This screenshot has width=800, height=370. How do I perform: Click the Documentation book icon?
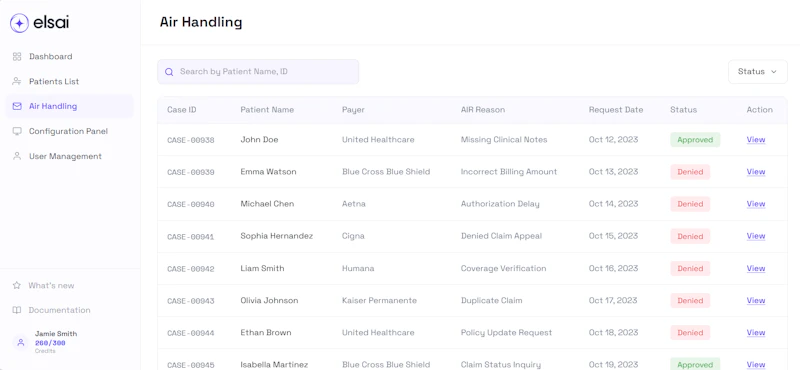[17, 310]
